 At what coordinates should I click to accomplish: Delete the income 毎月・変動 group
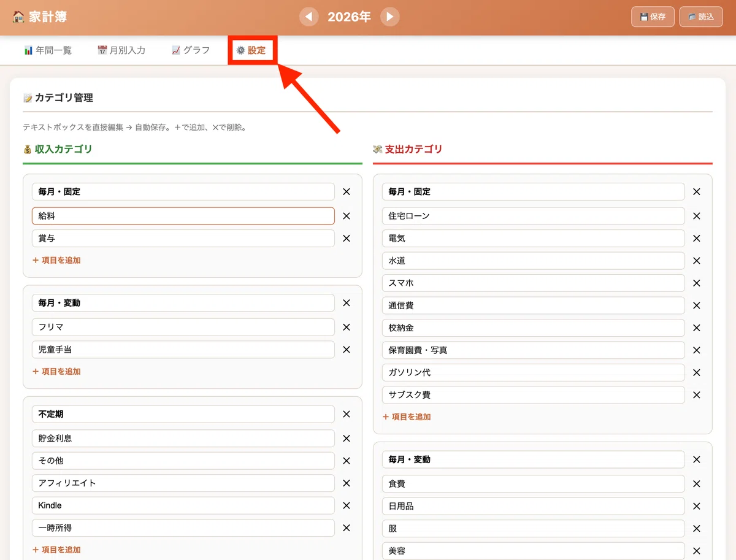click(347, 303)
